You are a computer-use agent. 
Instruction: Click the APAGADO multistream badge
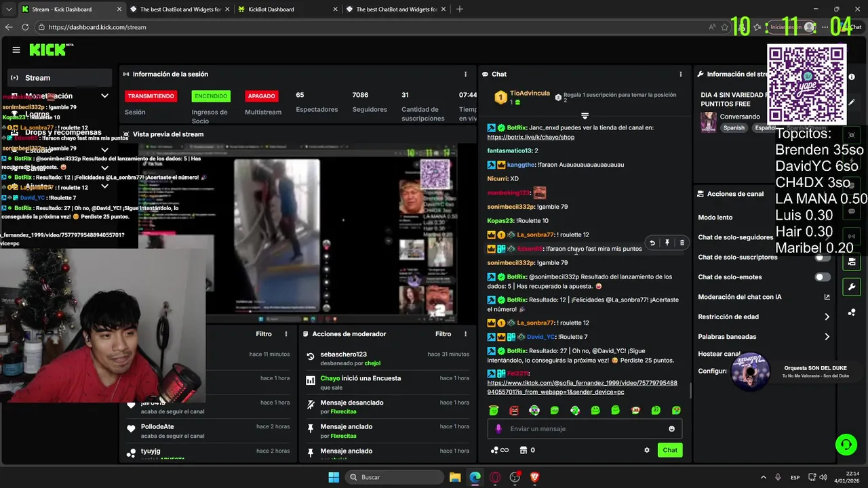(262, 96)
